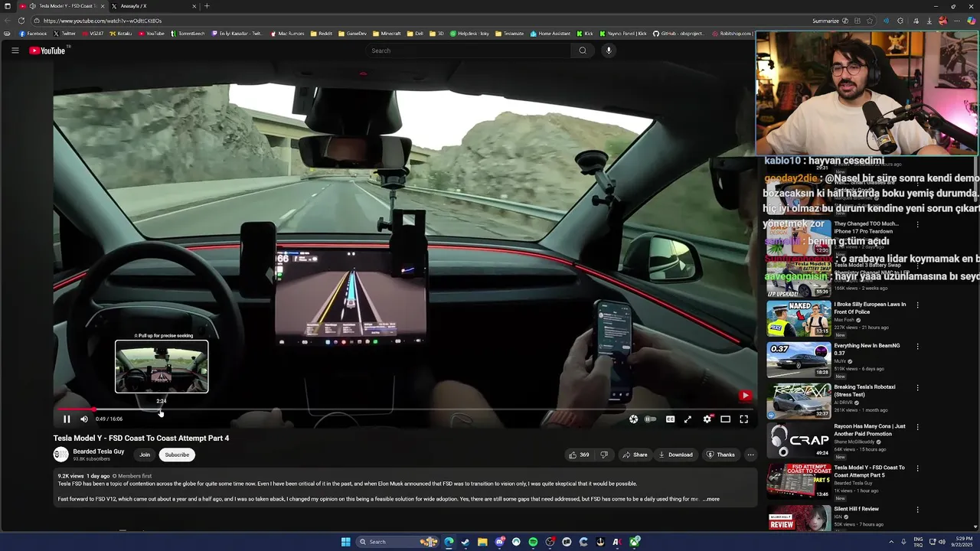Expand the description with ...more
Screen dimensions: 980x551
[711, 499]
